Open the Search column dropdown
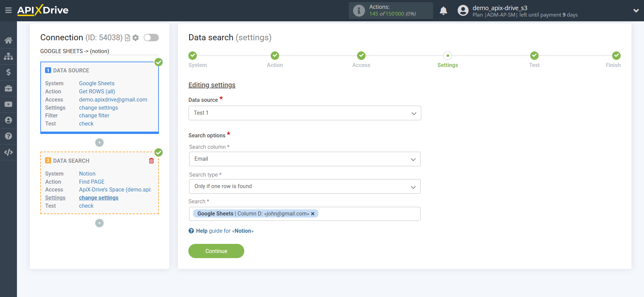The height and width of the screenshot is (297, 644). coord(305,159)
